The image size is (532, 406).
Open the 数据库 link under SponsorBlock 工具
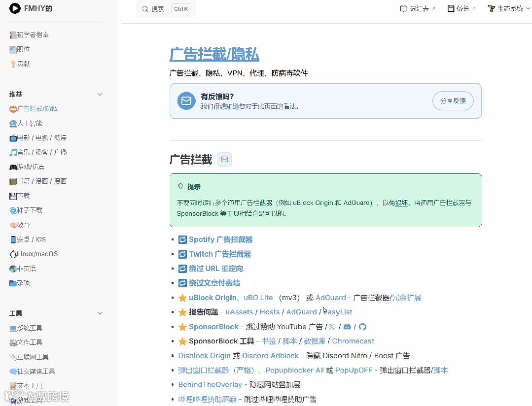315,341
